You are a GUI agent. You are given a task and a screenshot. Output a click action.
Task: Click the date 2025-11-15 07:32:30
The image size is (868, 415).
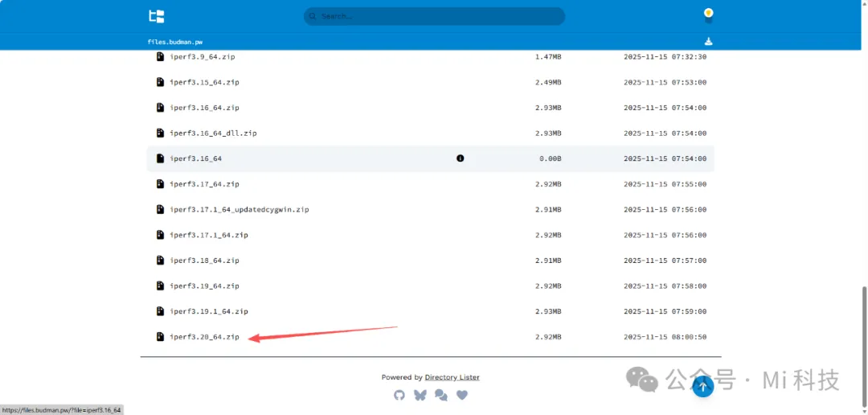coord(665,56)
